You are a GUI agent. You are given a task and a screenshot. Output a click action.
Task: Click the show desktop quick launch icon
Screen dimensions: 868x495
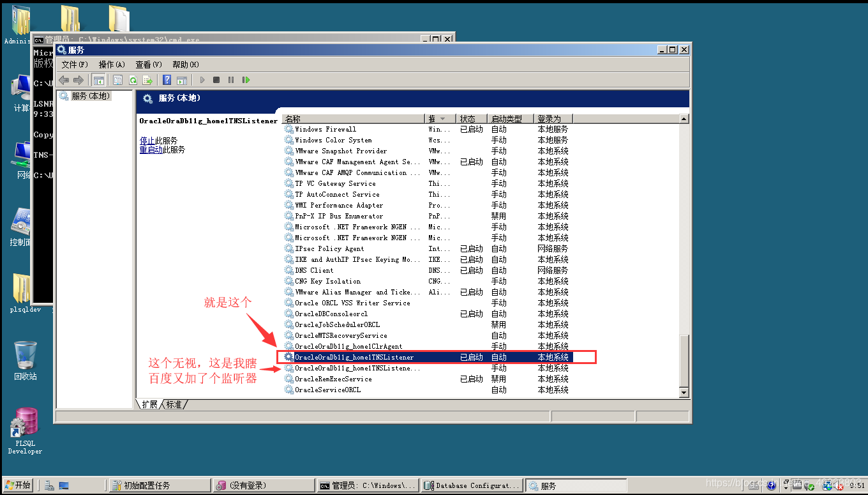pyautogui.click(x=64, y=485)
